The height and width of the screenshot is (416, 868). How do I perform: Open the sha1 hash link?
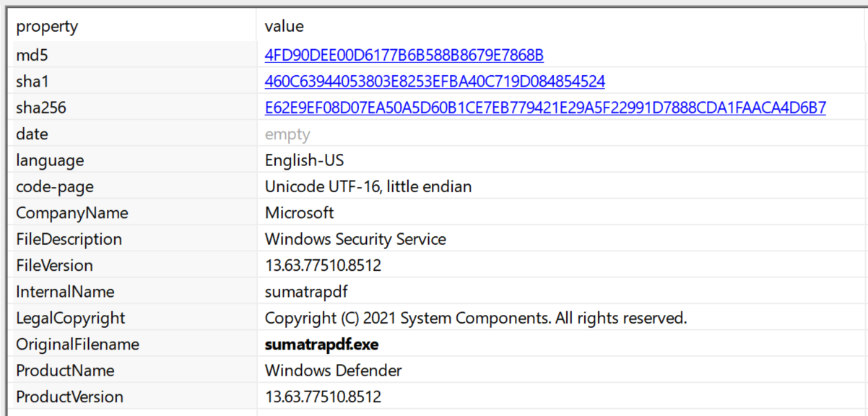pos(435,81)
